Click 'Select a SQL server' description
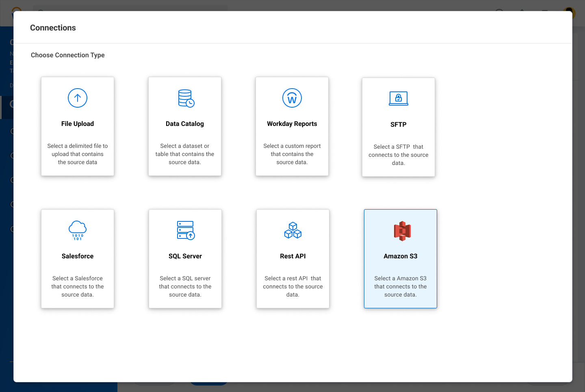This screenshot has width=585, height=392. (185, 286)
